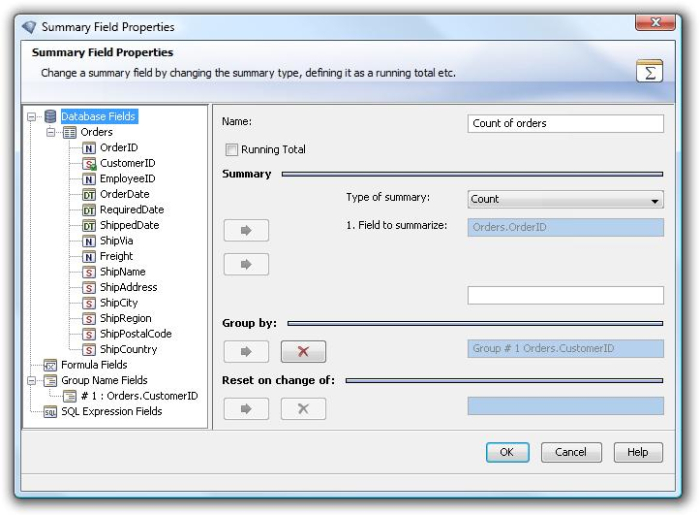The image size is (700, 515).
Task: Click the Reset on change arrow button
Action: (246, 409)
